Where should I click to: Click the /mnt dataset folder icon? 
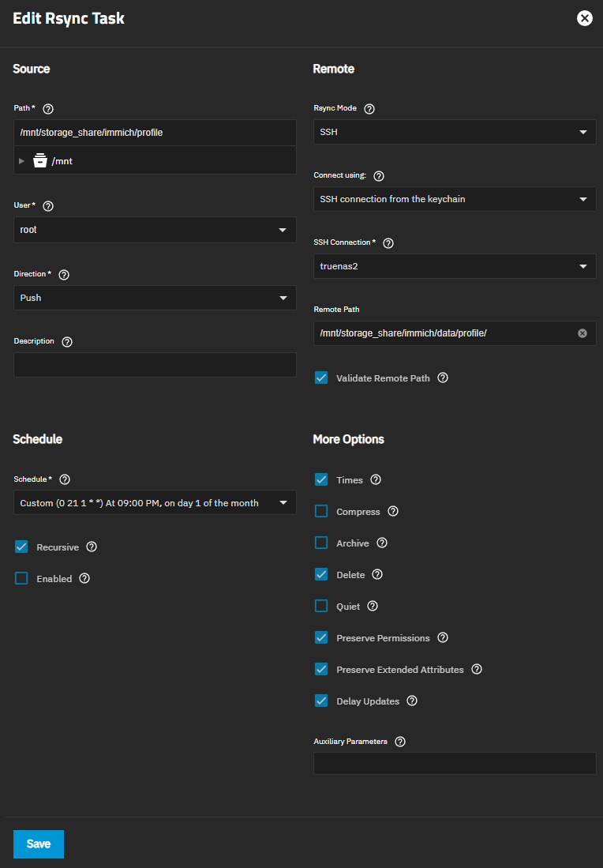[x=40, y=161]
